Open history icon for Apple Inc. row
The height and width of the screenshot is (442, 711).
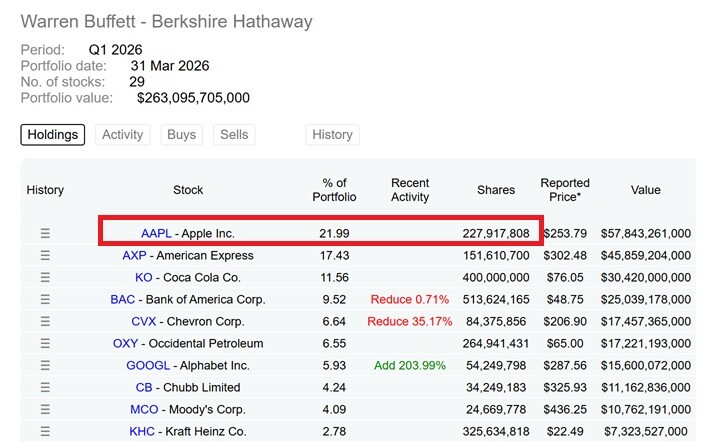coord(45,233)
